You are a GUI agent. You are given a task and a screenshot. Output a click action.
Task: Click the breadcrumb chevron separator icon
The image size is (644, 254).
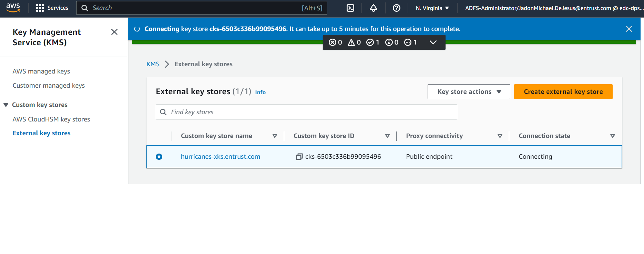pyautogui.click(x=167, y=64)
